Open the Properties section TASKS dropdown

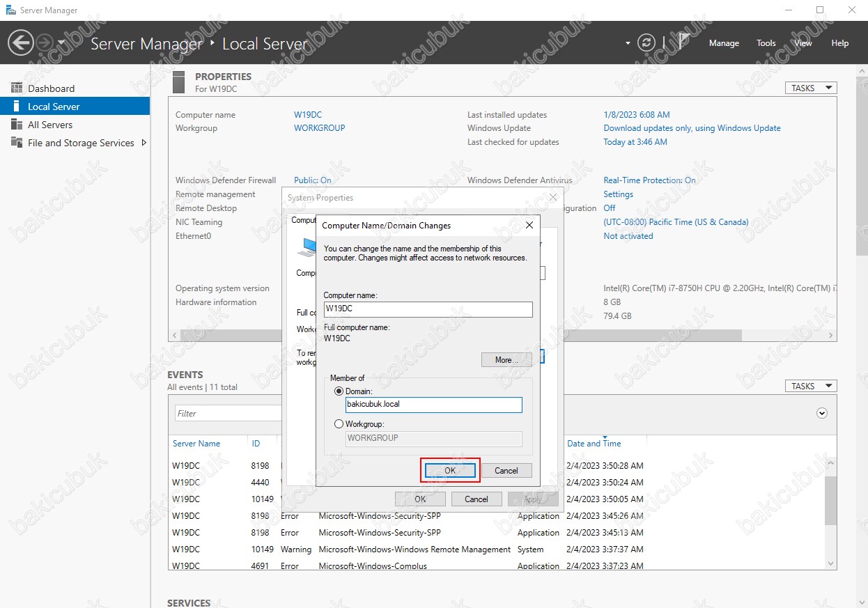(811, 88)
